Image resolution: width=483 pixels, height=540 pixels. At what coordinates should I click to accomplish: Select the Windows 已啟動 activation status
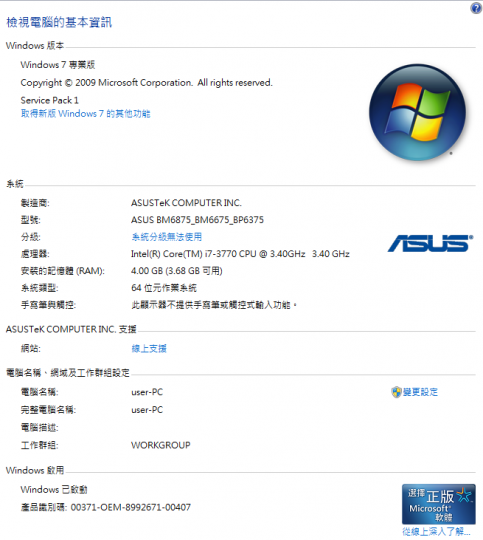coord(54,489)
